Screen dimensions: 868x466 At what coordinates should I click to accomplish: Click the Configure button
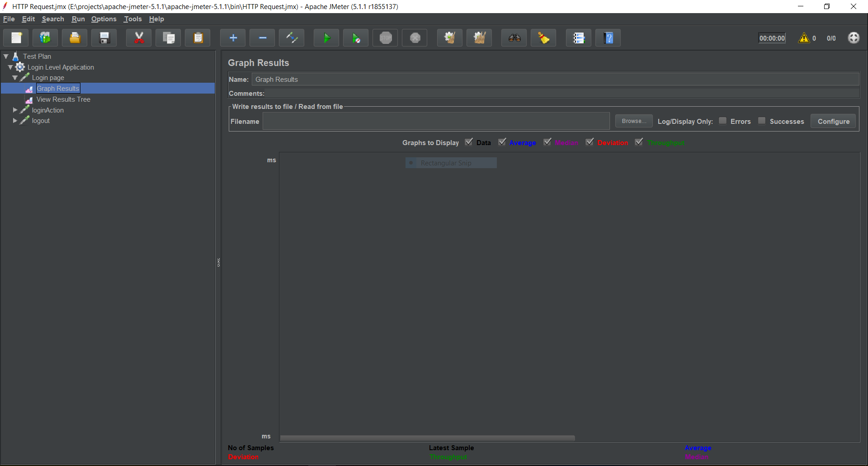(833, 121)
